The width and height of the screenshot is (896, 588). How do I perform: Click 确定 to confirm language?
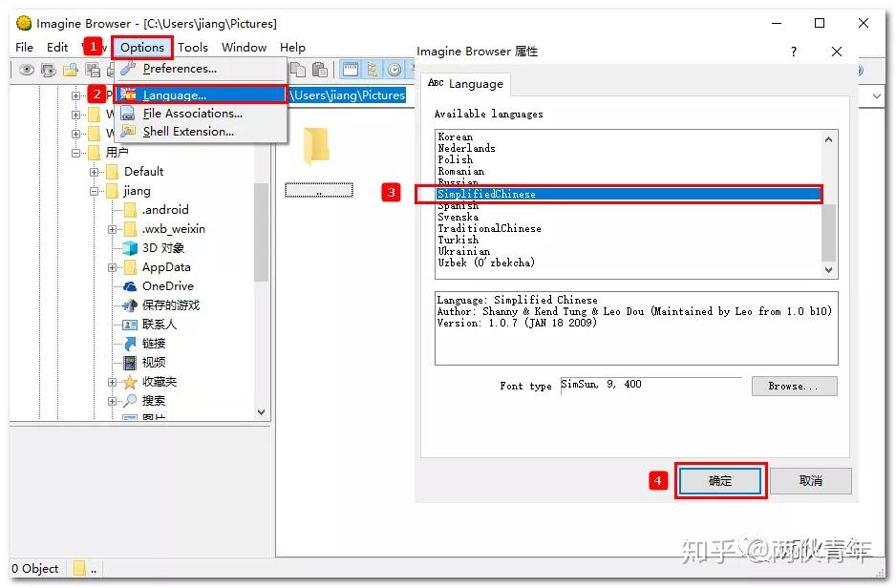tap(720, 481)
